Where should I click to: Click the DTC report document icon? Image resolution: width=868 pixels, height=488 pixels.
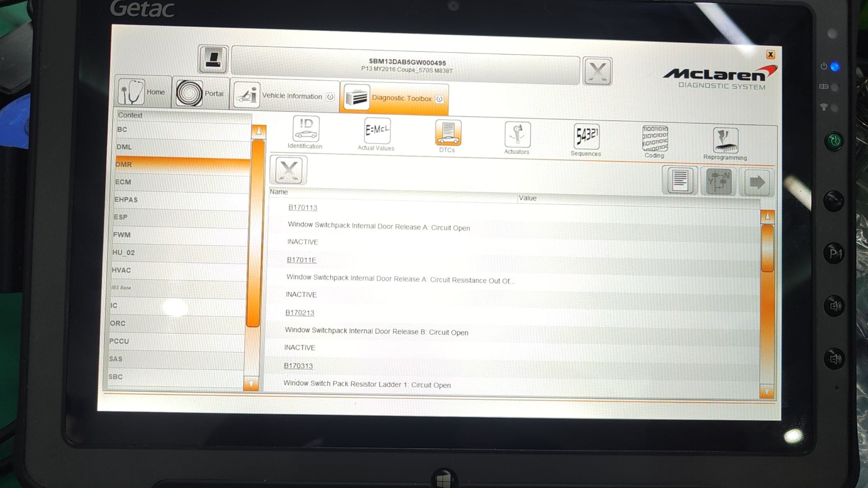(679, 181)
